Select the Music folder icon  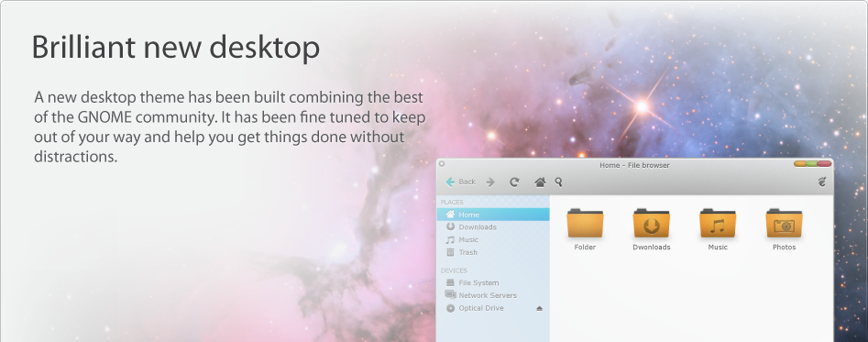click(x=718, y=224)
